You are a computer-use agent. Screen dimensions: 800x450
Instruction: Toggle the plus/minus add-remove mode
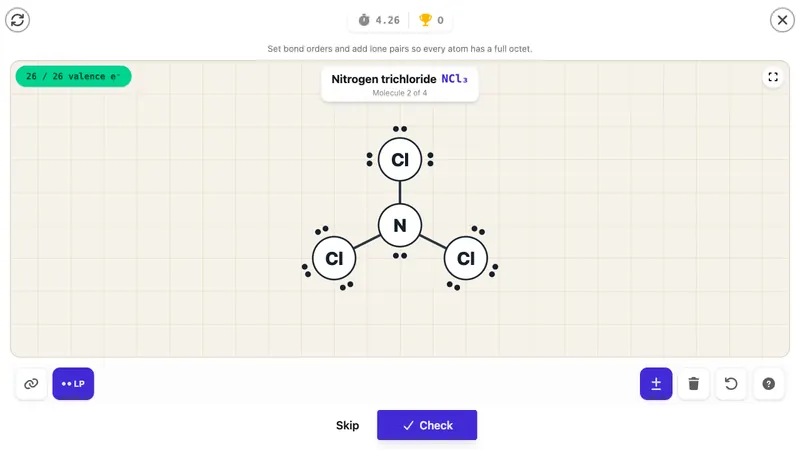click(x=656, y=384)
